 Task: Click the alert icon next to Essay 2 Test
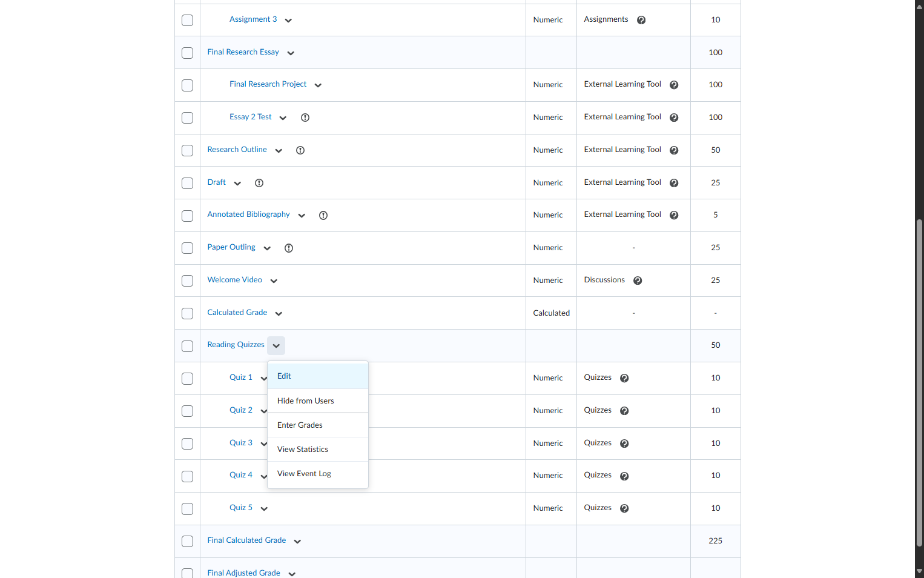(x=305, y=118)
